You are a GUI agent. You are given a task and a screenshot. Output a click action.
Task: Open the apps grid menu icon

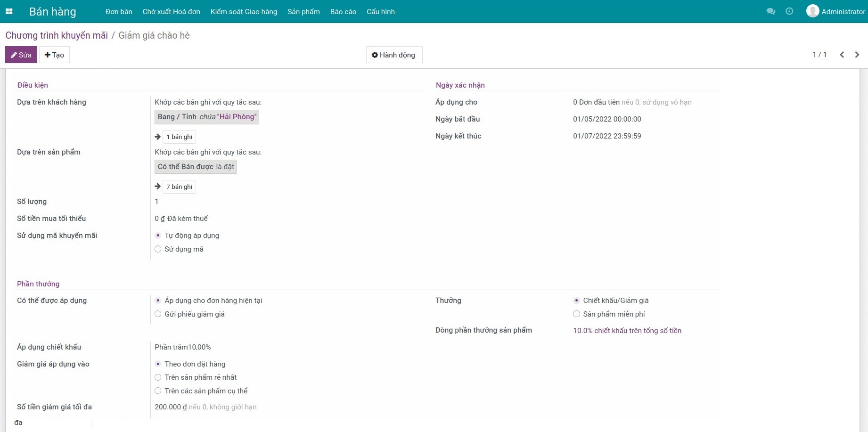click(x=9, y=11)
